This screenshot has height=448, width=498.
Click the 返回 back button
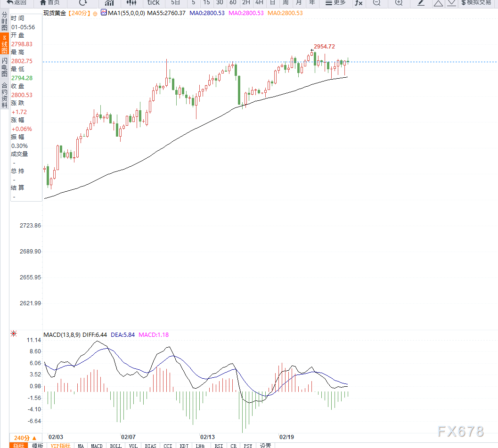[x=16, y=3]
